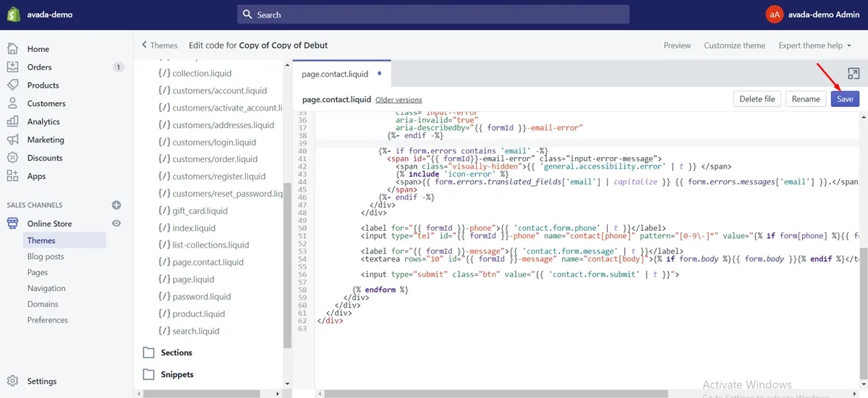Open customers/account.liquid file
The image size is (868, 398).
(x=220, y=91)
